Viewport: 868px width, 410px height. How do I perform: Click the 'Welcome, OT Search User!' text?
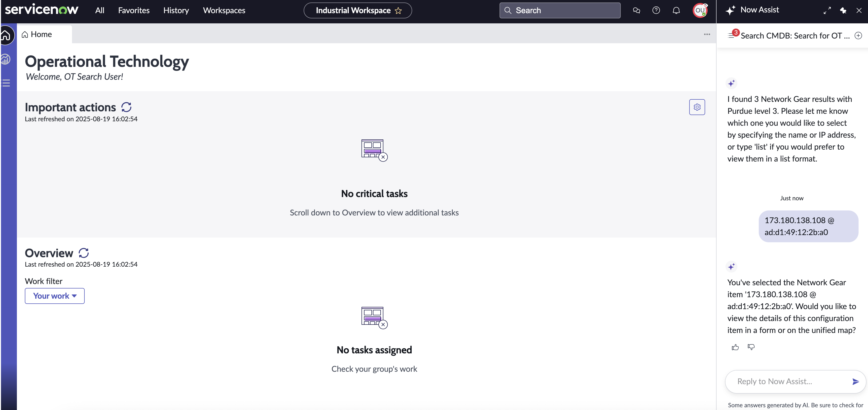pyautogui.click(x=74, y=77)
